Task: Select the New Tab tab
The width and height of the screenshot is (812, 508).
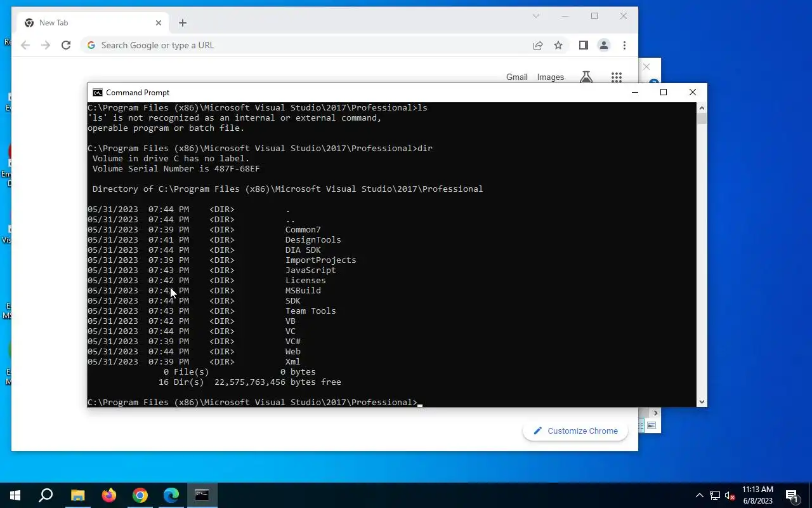Action: [x=93, y=23]
